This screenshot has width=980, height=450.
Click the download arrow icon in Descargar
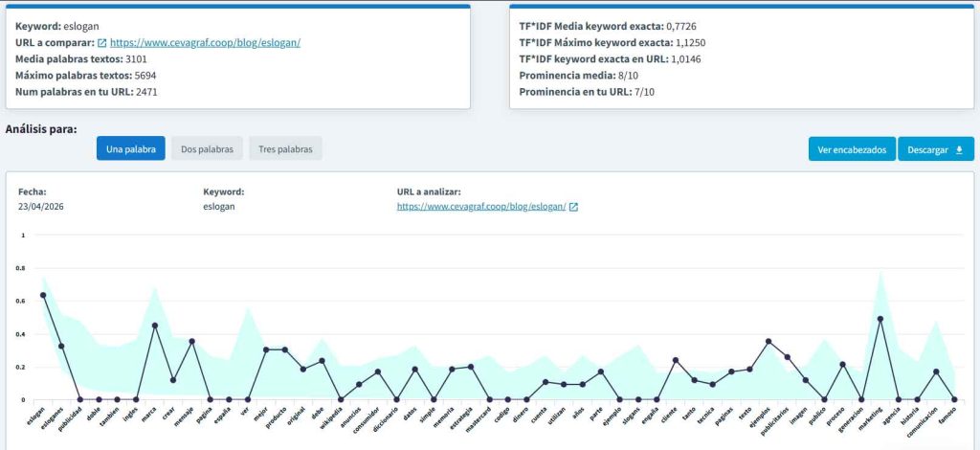[x=959, y=149]
